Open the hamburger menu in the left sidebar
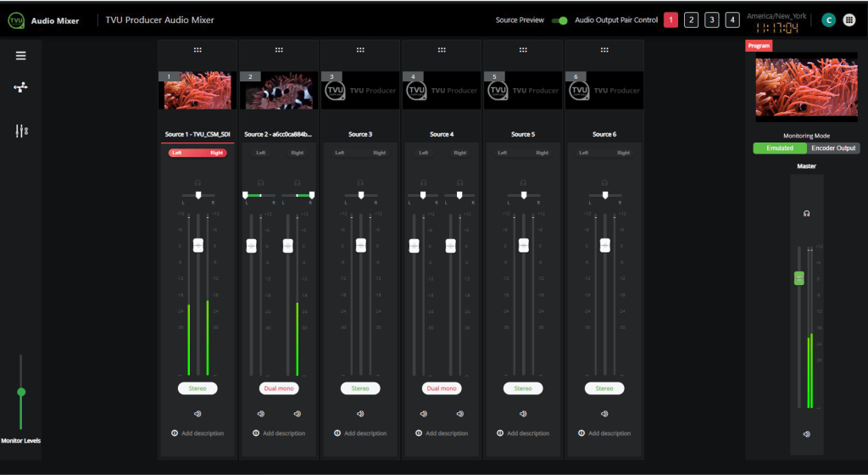 (21, 56)
